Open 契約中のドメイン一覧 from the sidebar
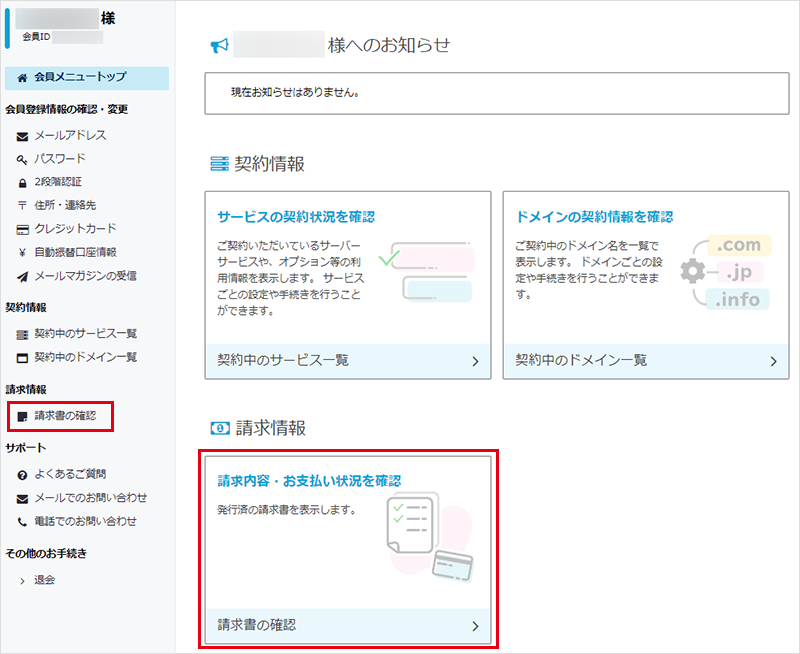This screenshot has width=800, height=654. pos(85,357)
